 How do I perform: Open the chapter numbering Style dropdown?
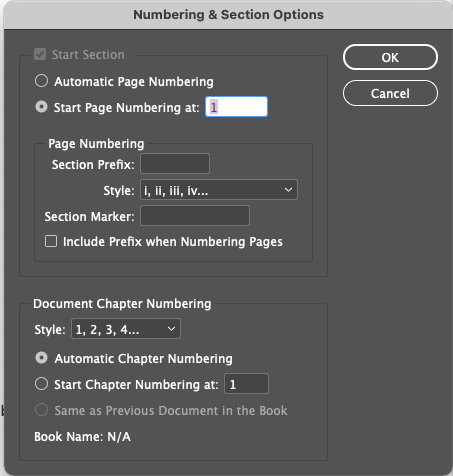tap(126, 329)
